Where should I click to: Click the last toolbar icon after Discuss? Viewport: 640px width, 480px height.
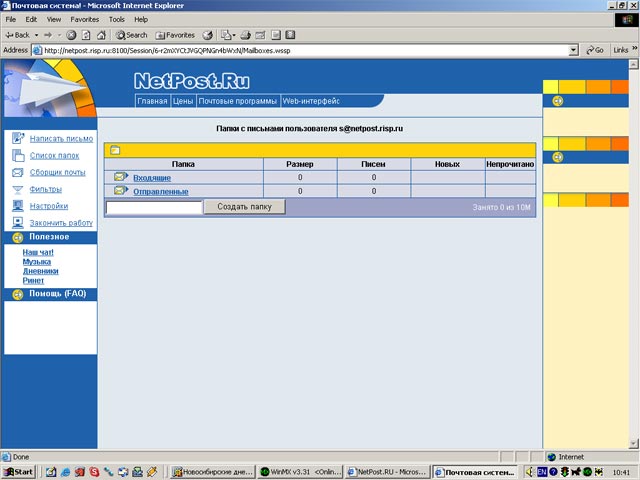[x=290, y=35]
